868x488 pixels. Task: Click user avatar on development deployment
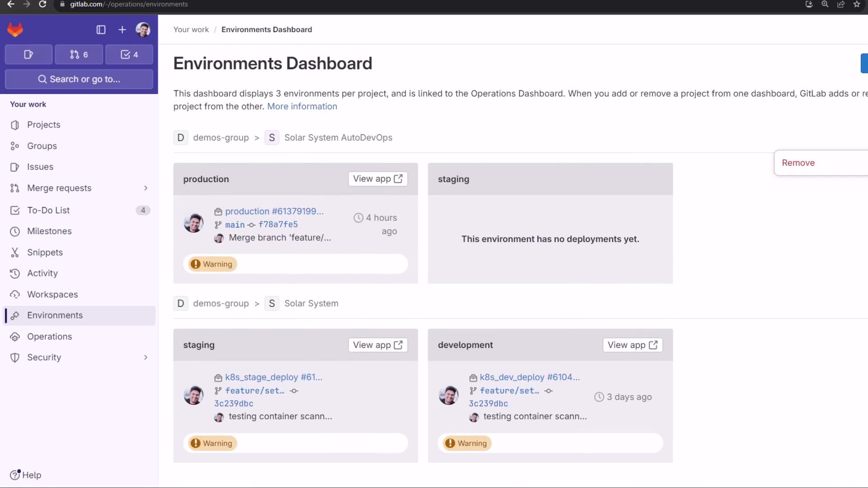click(x=448, y=395)
